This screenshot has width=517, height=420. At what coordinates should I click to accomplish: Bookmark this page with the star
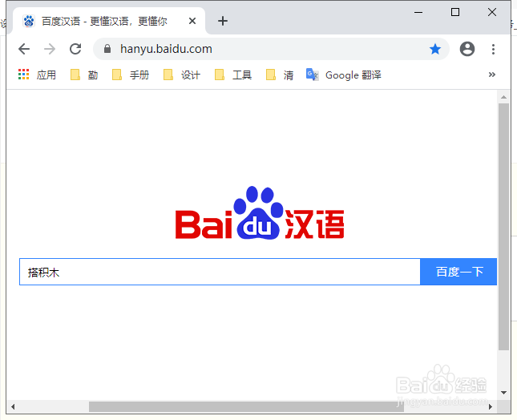pyautogui.click(x=435, y=49)
